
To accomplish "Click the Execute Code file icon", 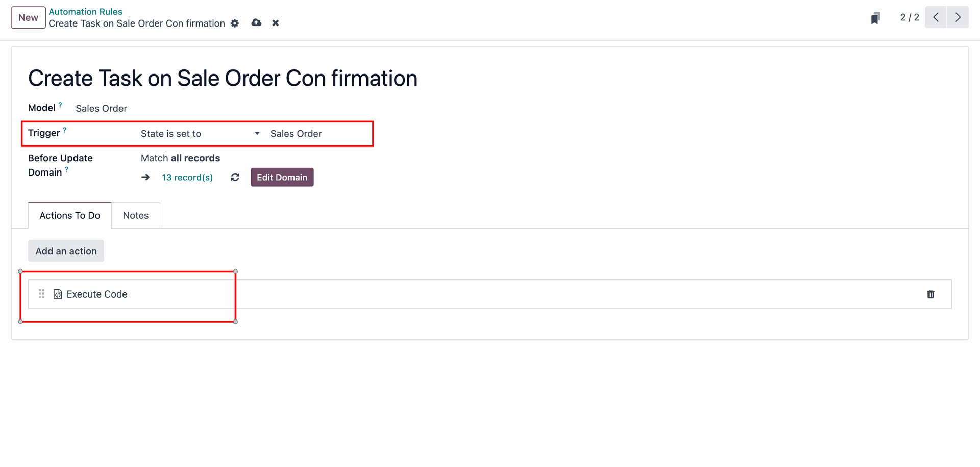I will click(x=58, y=294).
